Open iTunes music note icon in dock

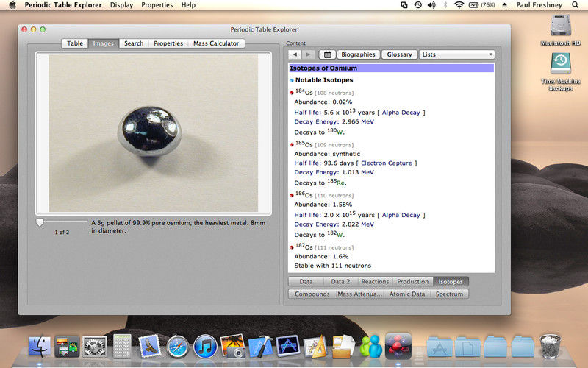point(205,346)
